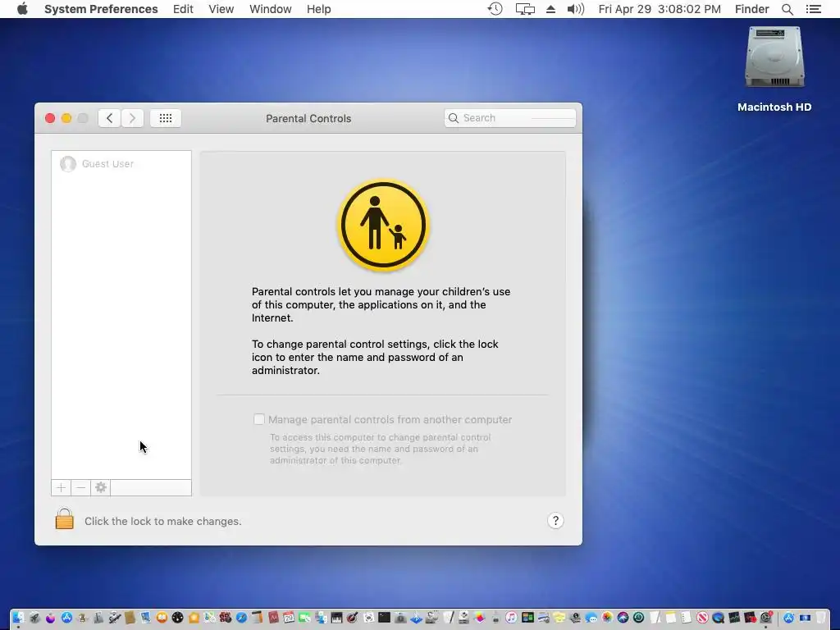Image resolution: width=840 pixels, height=630 pixels.
Task: Click the eject menu bar icon
Action: point(550,9)
